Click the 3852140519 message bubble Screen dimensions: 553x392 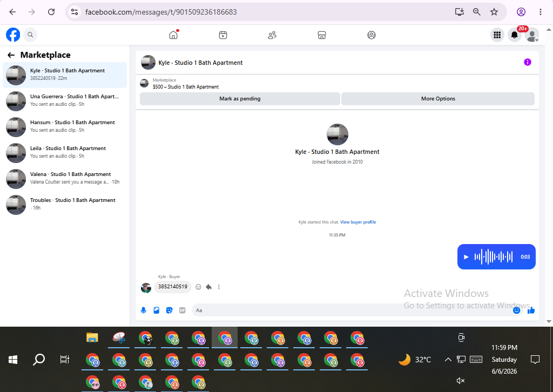[x=173, y=287]
